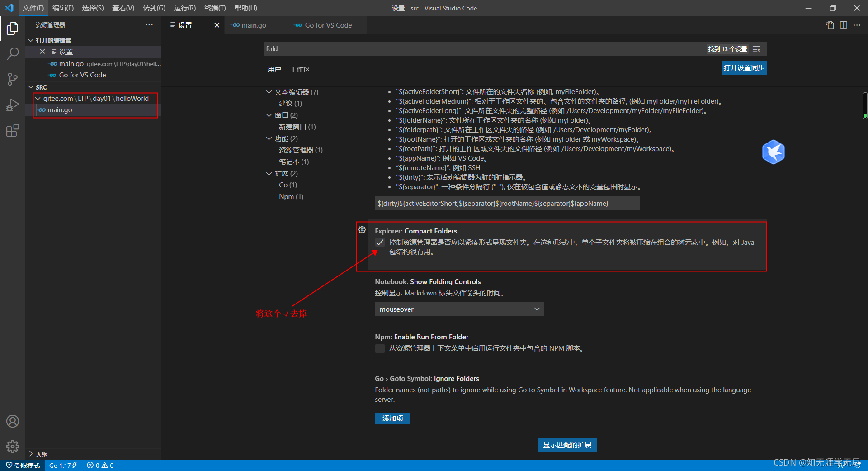Open the mouseover folding controls dropdown
The width and height of the screenshot is (868, 471).
point(459,309)
